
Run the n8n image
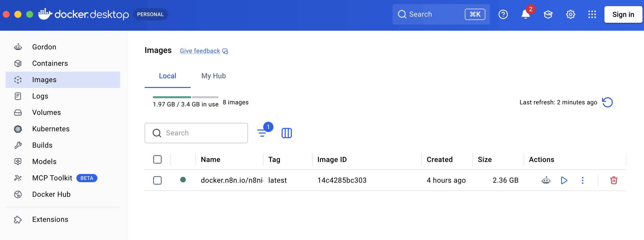(564, 180)
